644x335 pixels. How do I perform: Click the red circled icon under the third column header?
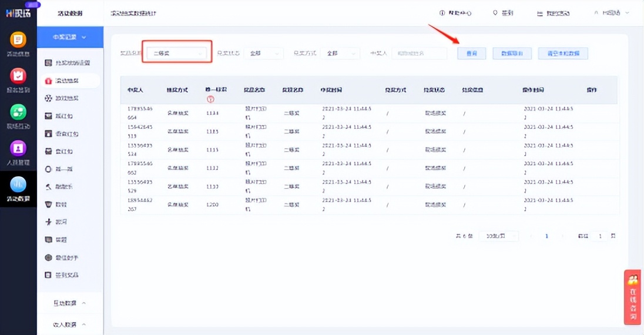coord(210,99)
